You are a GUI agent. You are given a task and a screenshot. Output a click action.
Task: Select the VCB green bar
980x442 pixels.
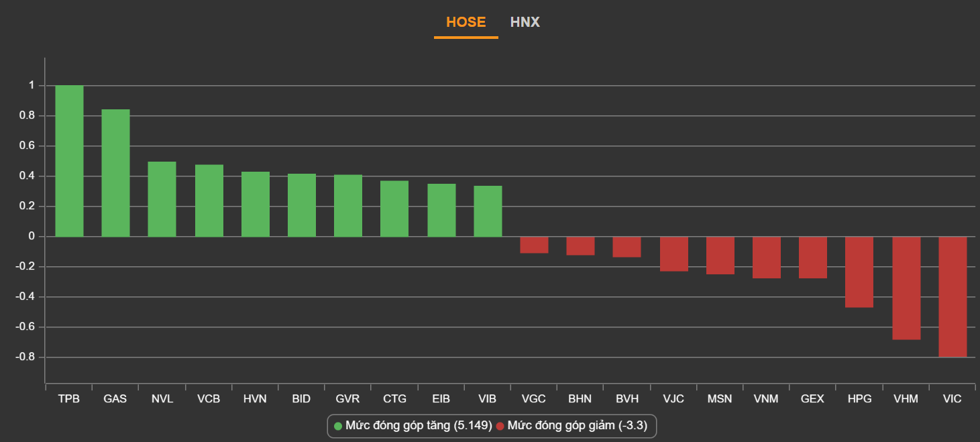coord(209,201)
